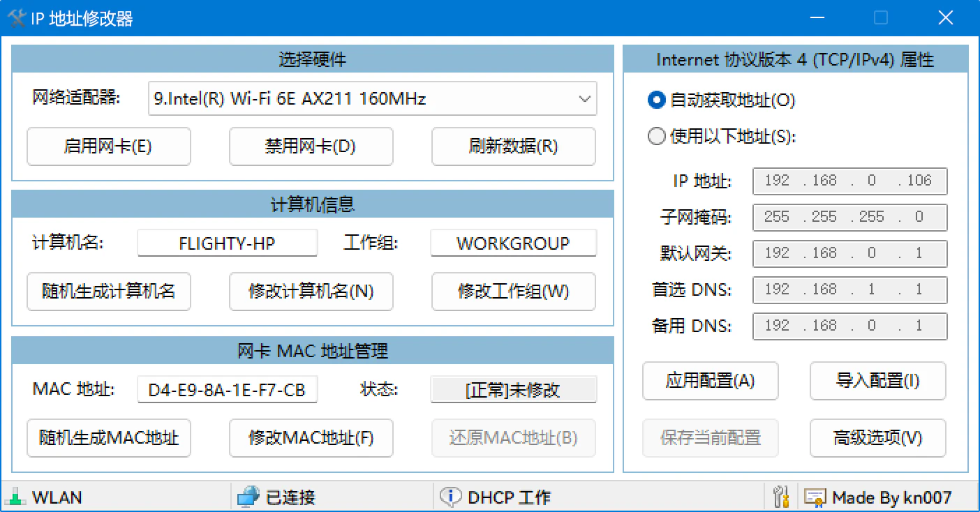Click the Internet 协议版本 4 (TCP/IPv4) 属性 header
Screen dimensions: 980x512
pos(796,59)
